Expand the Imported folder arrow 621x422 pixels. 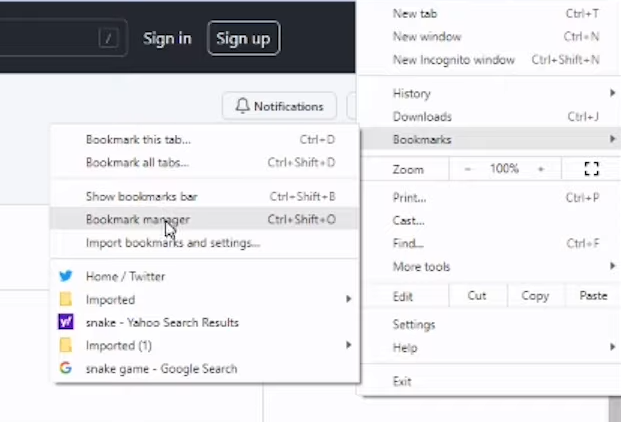point(348,299)
